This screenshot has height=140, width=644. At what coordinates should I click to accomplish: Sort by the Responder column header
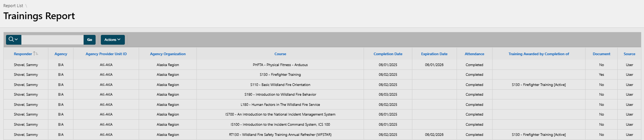pos(23,54)
